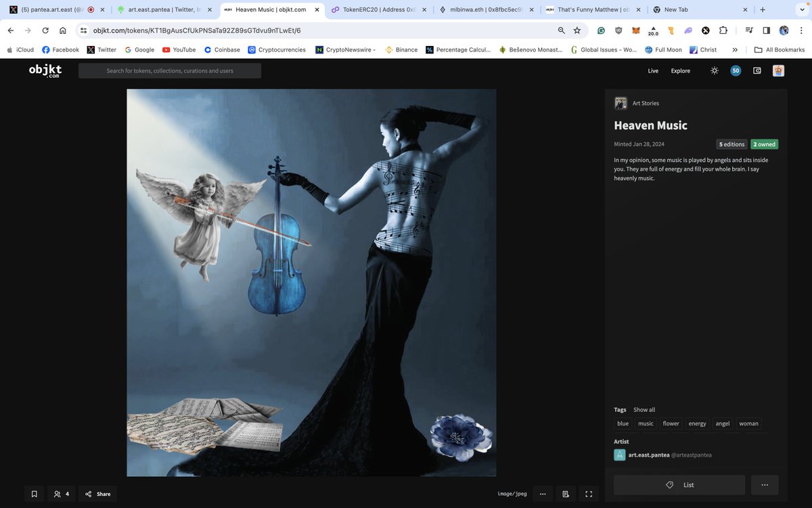The width and height of the screenshot is (812, 508).
Task: Open the media control icon in toolbar
Action: pyautogui.click(x=749, y=30)
